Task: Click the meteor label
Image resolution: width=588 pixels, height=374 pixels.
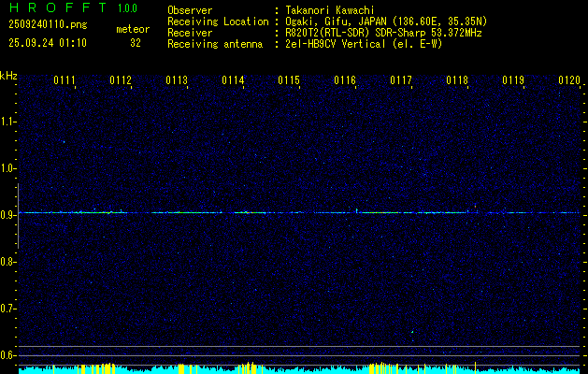Action: tap(133, 29)
